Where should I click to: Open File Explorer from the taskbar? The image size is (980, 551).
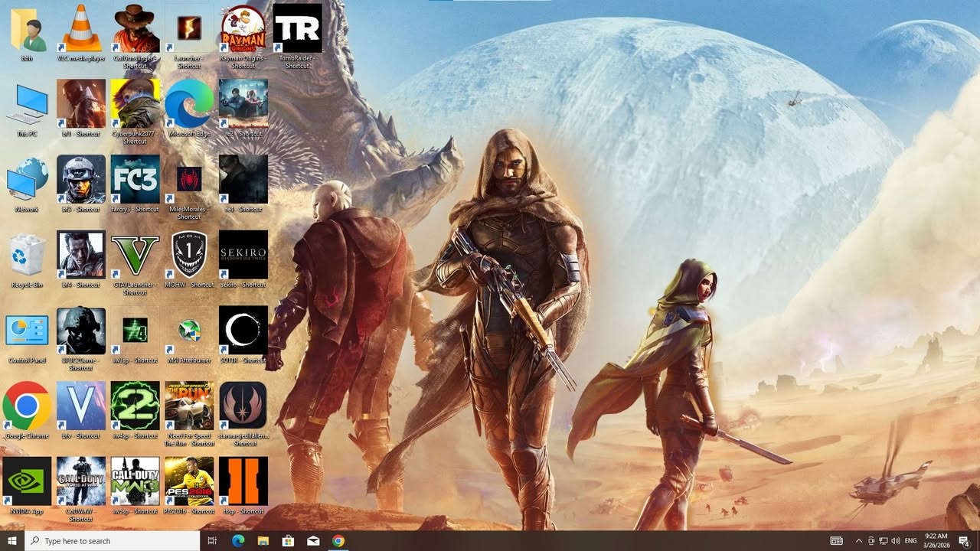click(x=263, y=541)
